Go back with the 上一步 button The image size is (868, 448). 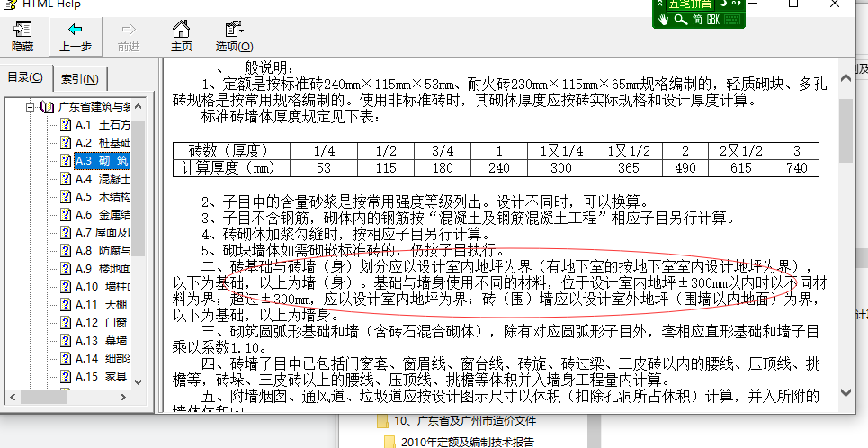point(76,37)
